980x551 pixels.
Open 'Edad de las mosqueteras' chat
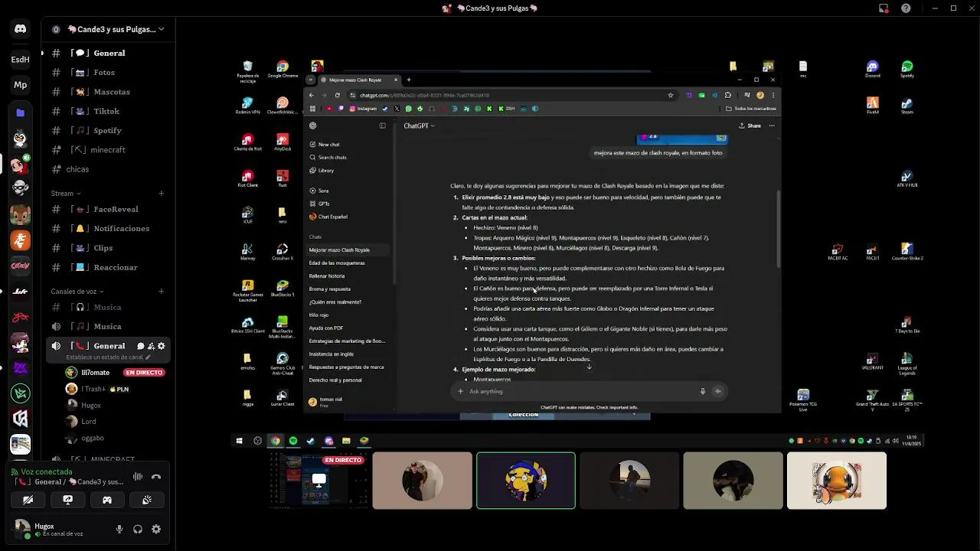(337, 263)
